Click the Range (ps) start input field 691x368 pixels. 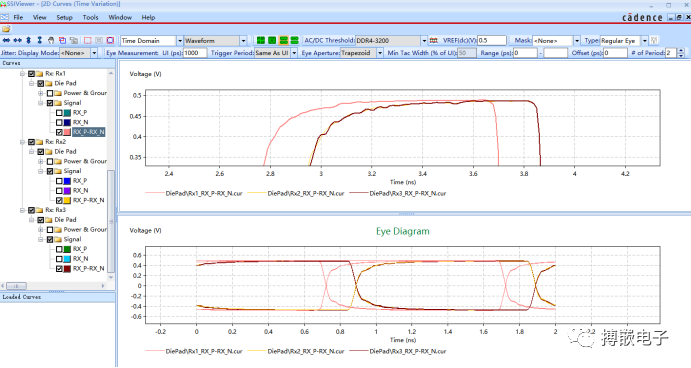pyautogui.click(x=525, y=53)
